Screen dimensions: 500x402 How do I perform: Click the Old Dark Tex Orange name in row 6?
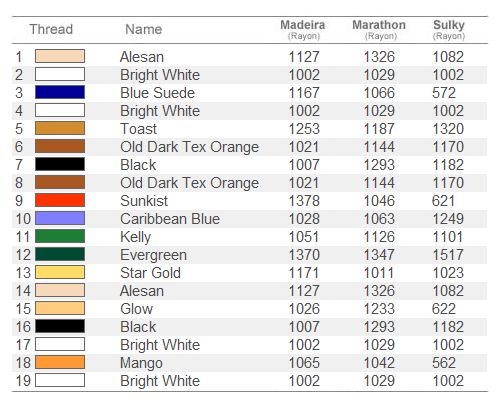pos(189,147)
